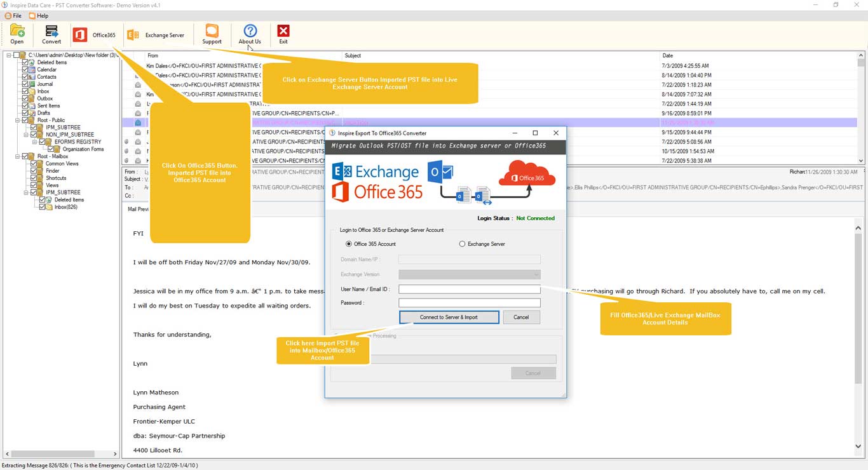868x470 pixels.
Task: Toggle the EFORMS REGISTRY checkbox
Action: coord(42,142)
